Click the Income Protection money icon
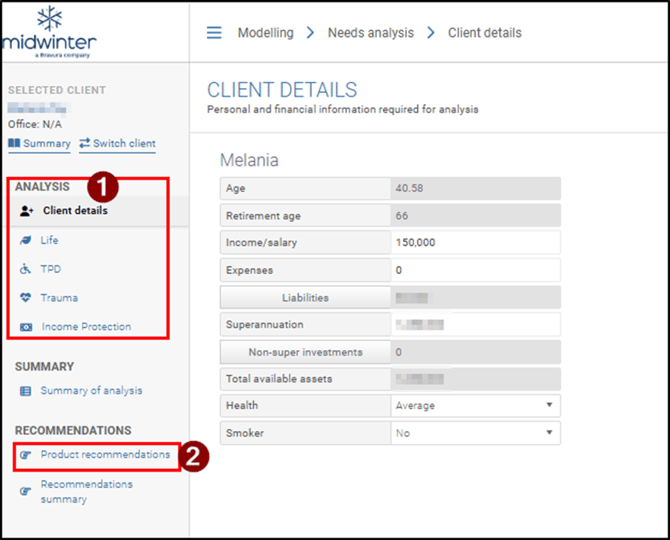 click(26, 327)
